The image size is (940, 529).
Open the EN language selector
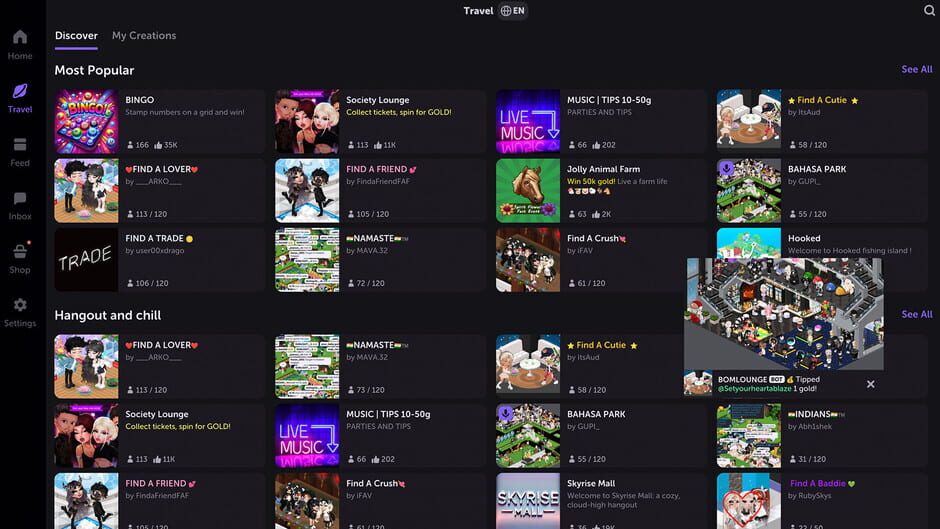pyautogui.click(x=513, y=11)
